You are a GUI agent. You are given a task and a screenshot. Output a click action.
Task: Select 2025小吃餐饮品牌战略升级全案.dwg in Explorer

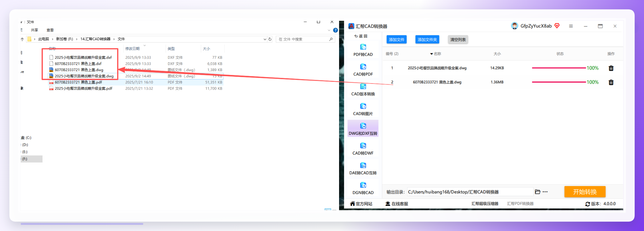click(x=84, y=76)
